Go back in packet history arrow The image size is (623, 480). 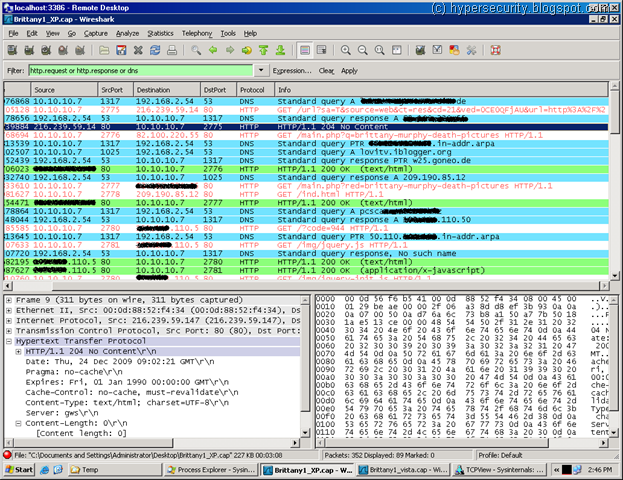click(213, 50)
